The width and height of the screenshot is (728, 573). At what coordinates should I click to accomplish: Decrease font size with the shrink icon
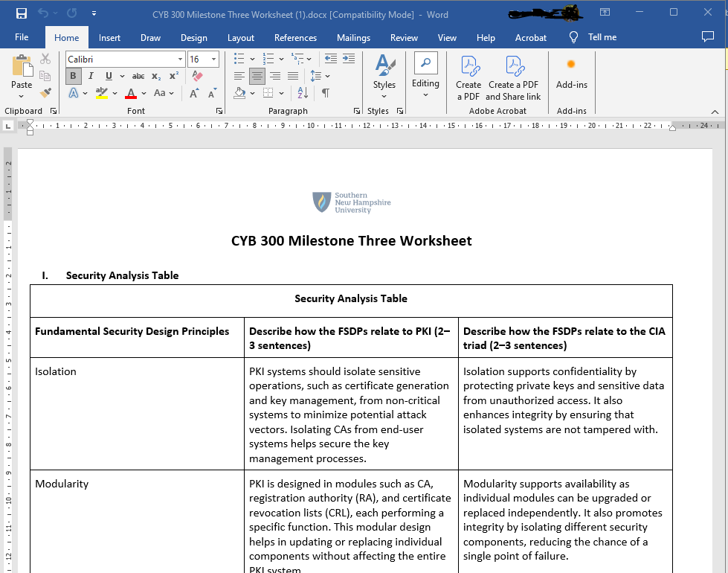pyautogui.click(x=212, y=93)
